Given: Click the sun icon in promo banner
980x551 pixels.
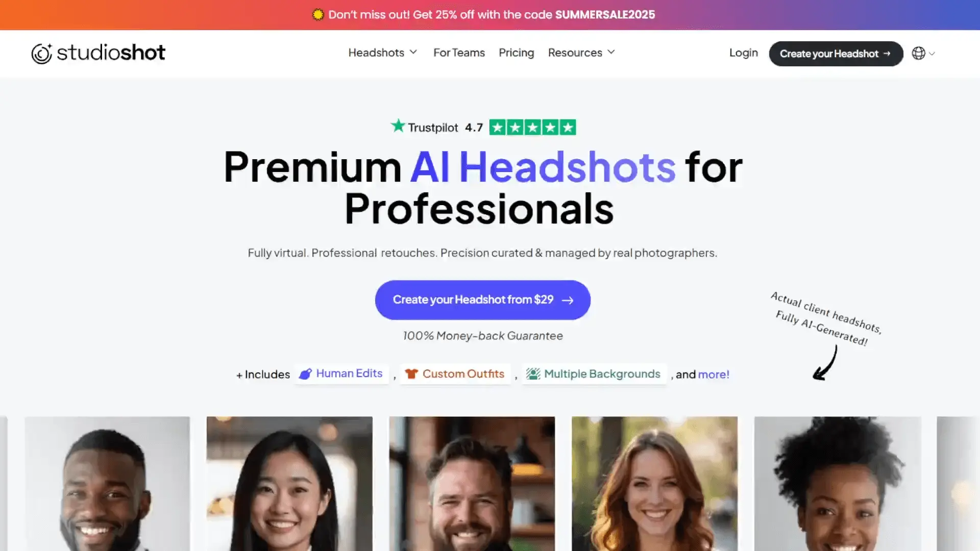Looking at the screenshot, I should point(318,15).
